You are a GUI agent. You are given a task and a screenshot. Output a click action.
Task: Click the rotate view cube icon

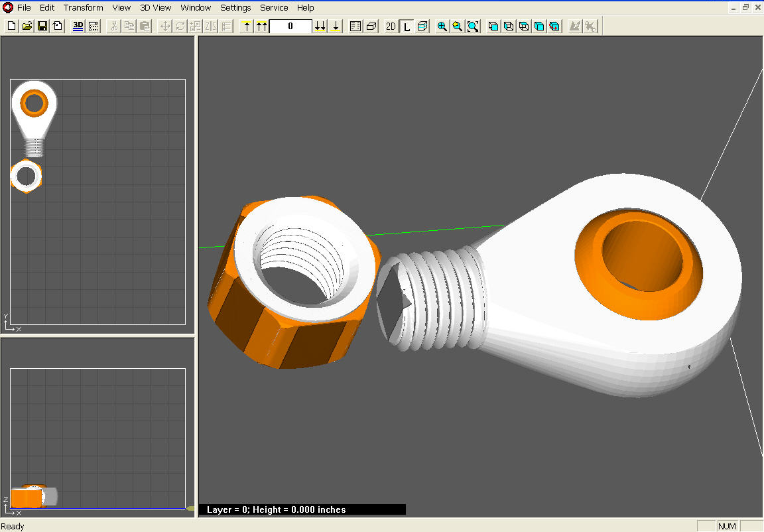click(x=554, y=26)
